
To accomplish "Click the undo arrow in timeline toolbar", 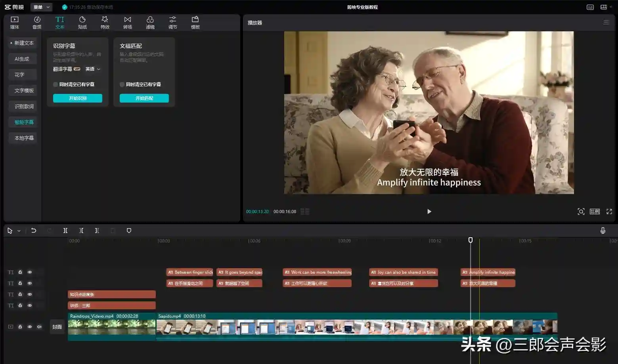I will 34,231.
